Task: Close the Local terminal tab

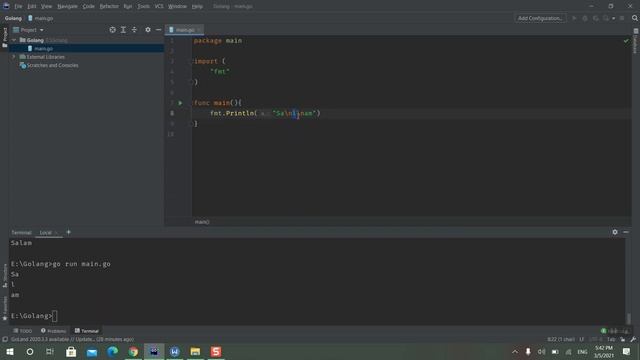Action: click(x=56, y=232)
